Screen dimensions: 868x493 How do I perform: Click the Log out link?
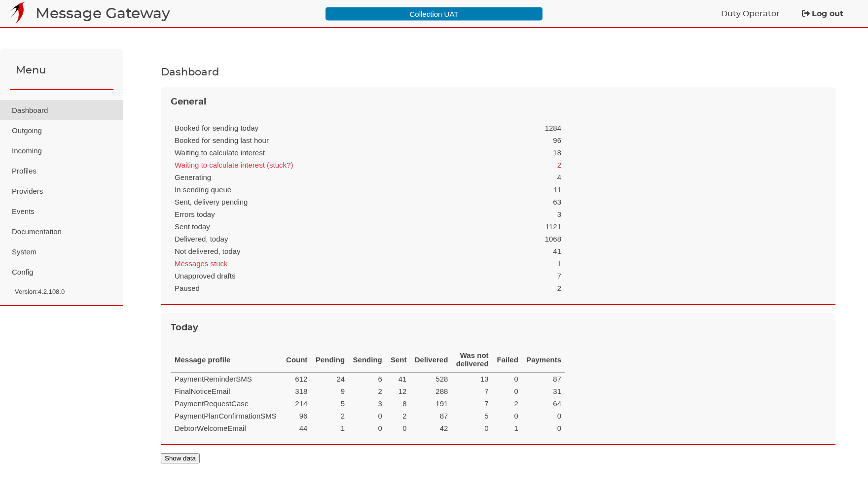tap(822, 14)
